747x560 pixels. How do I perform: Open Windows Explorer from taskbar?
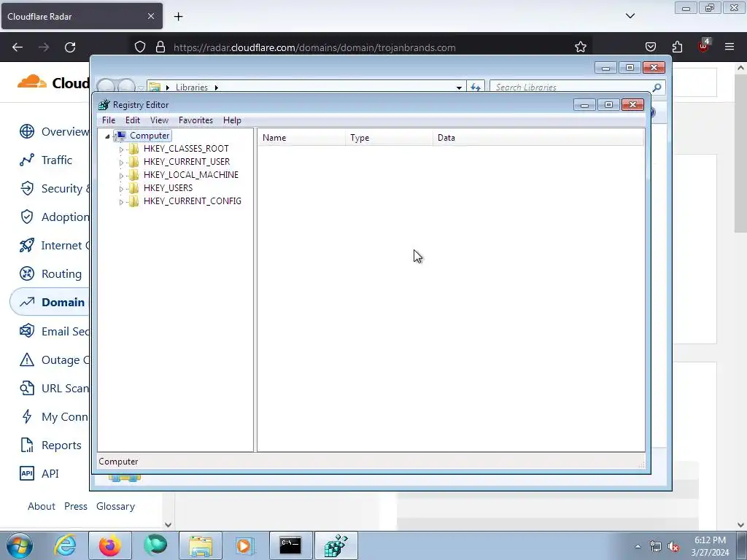tap(201, 545)
